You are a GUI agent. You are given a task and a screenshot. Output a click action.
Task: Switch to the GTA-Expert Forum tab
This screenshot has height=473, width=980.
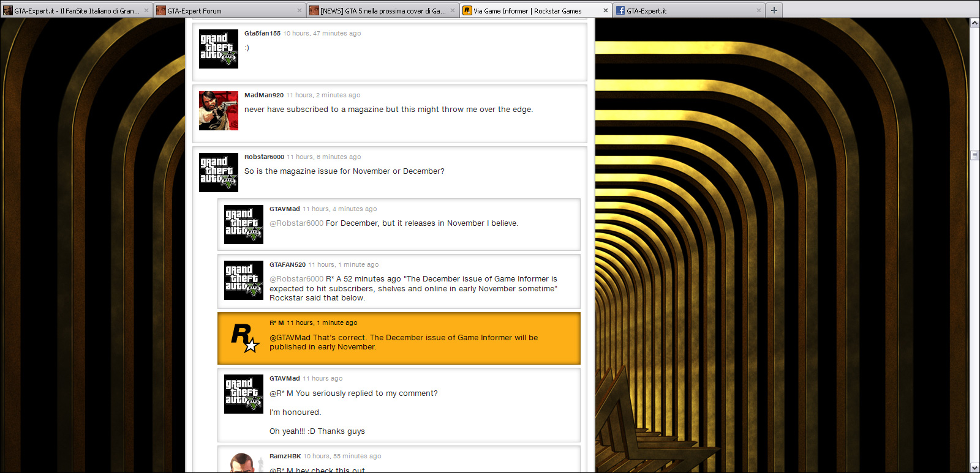click(230, 10)
